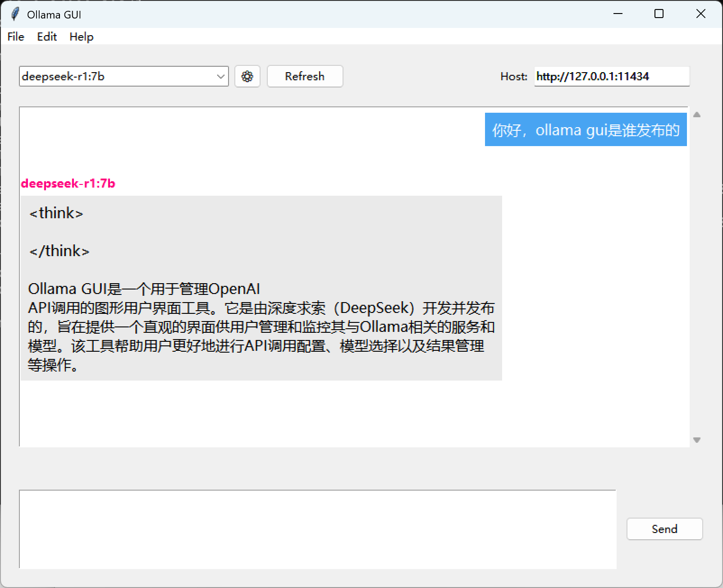Click the Send button
The image size is (723, 588).
tap(665, 529)
